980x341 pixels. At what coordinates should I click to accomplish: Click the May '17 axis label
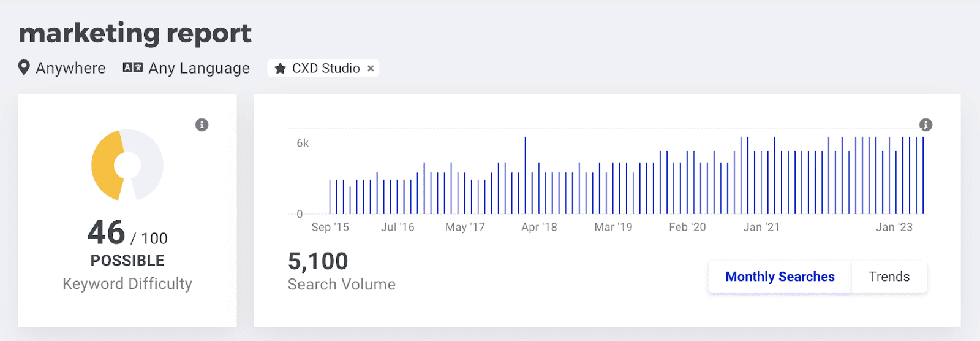tap(465, 227)
